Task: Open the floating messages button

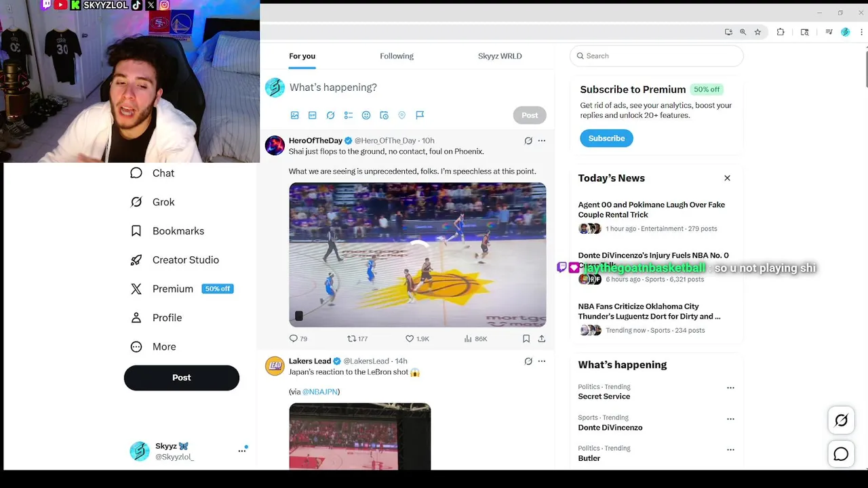Action: point(841,454)
